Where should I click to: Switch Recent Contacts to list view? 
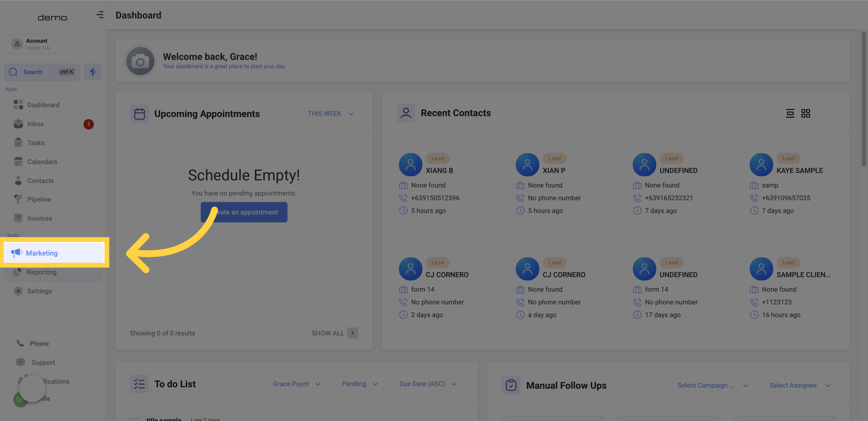pos(790,113)
